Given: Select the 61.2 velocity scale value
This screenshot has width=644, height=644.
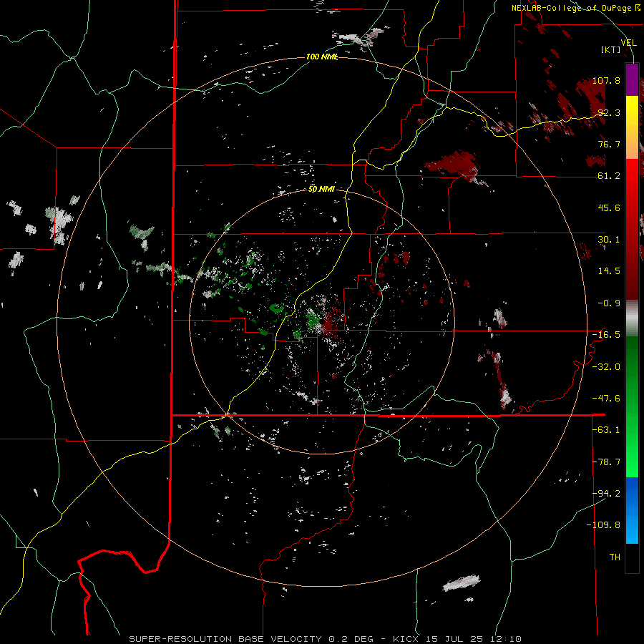Looking at the screenshot, I should coord(609,176).
